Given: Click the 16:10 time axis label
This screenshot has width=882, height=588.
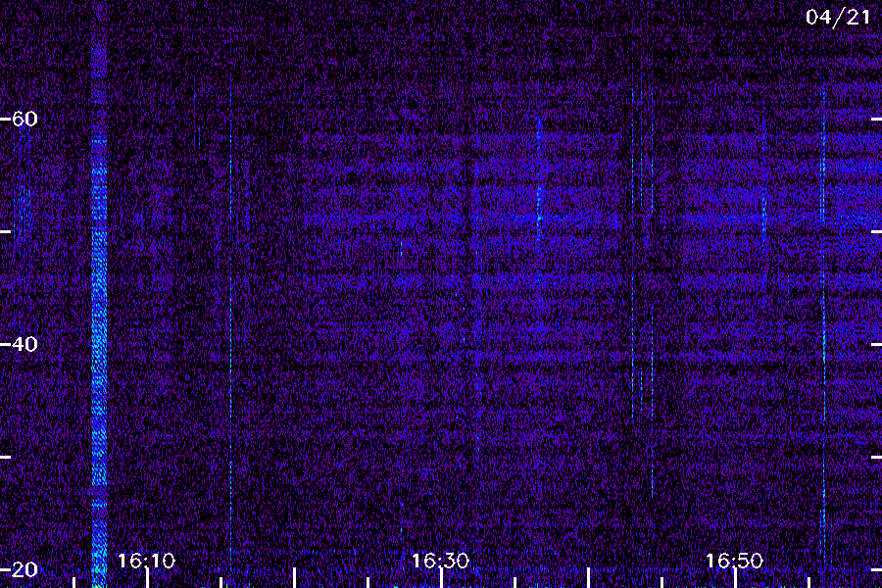Looking at the screenshot, I should (x=146, y=561).
